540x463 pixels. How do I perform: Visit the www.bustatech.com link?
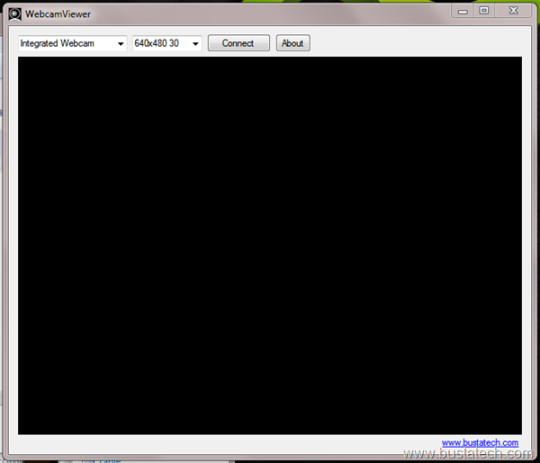[480, 443]
